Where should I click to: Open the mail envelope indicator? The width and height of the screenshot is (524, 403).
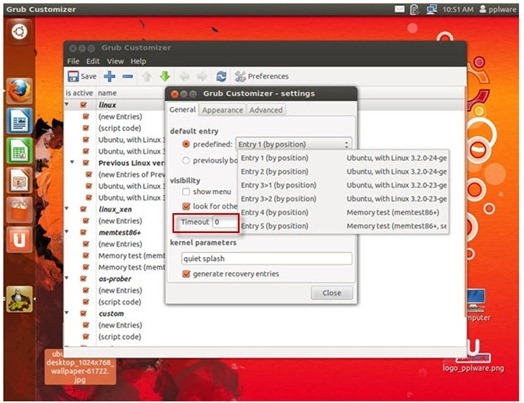[x=399, y=9]
